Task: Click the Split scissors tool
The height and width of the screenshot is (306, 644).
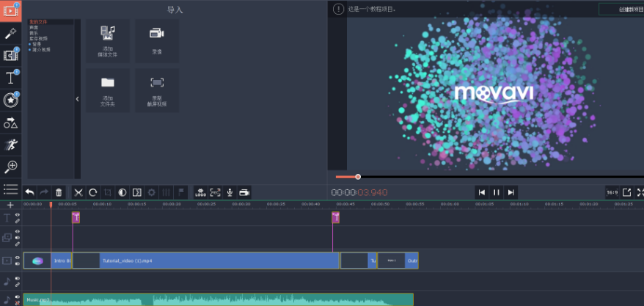Action: tap(79, 192)
